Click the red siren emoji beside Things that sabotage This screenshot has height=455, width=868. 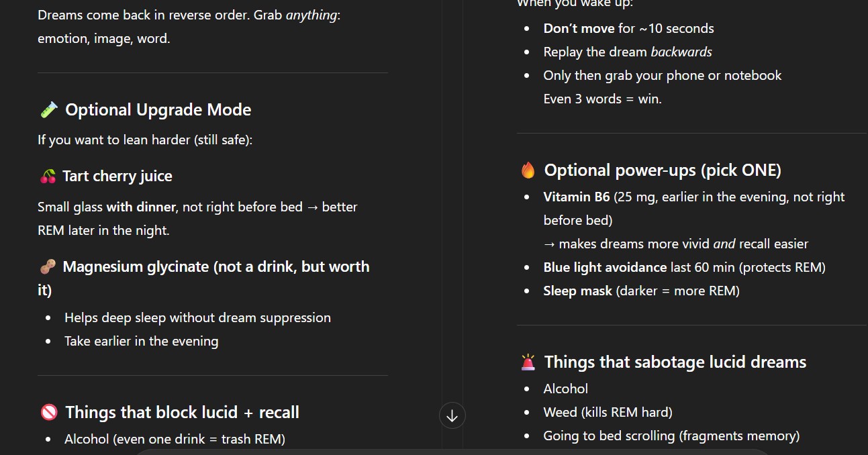[528, 362]
